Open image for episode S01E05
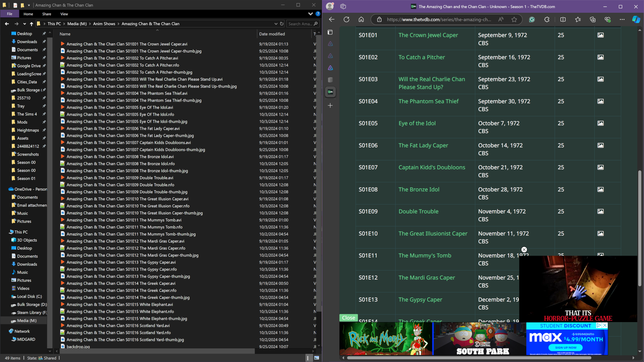 pos(600,123)
